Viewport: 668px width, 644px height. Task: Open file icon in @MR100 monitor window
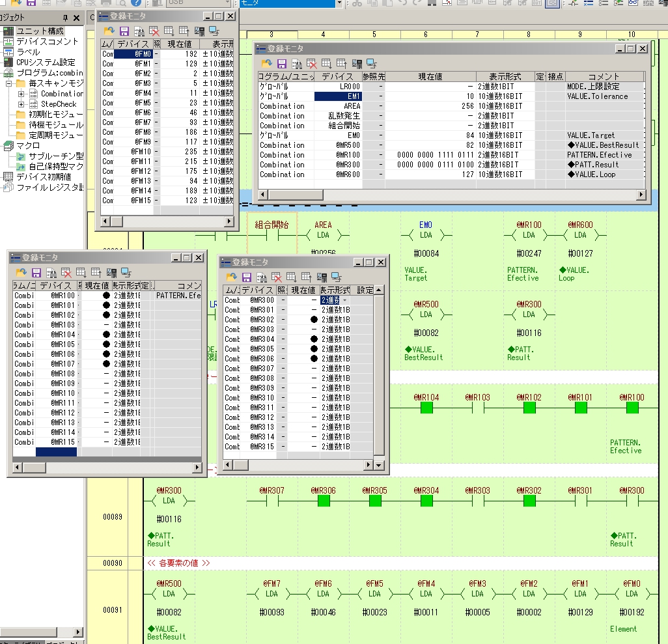pyautogui.click(x=21, y=272)
